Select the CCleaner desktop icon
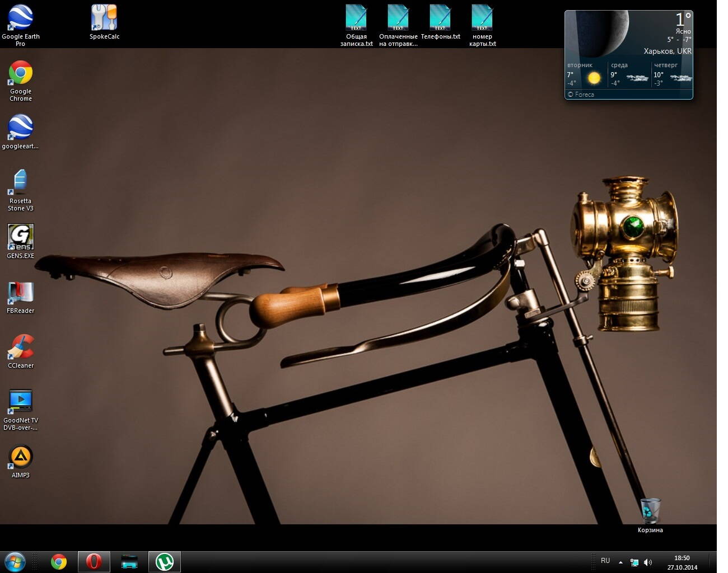Image resolution: width=728 pixels, height=573 pixels. click(x=21, y=347)
